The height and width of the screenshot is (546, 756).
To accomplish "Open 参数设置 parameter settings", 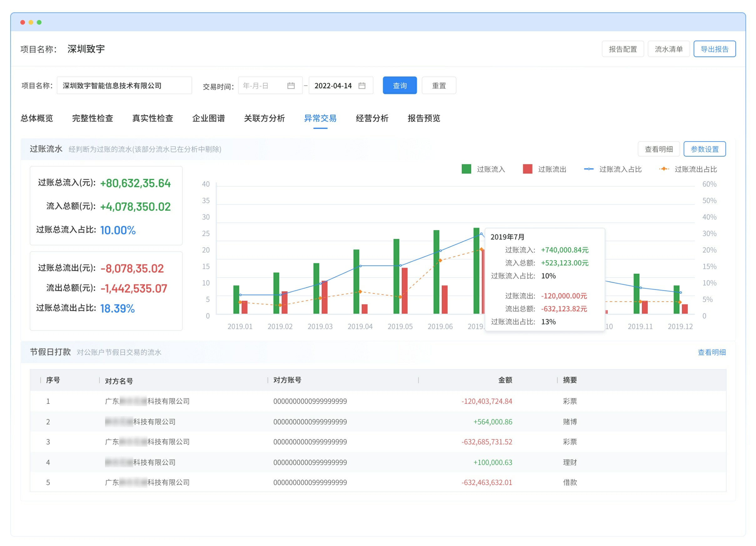I will tap(705, 149).
